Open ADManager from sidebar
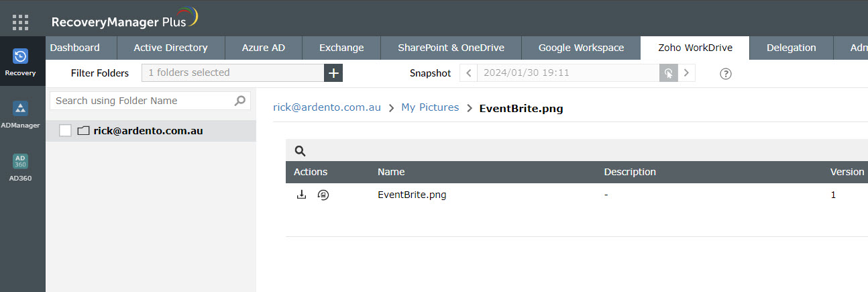 click(x=21, y=114)
